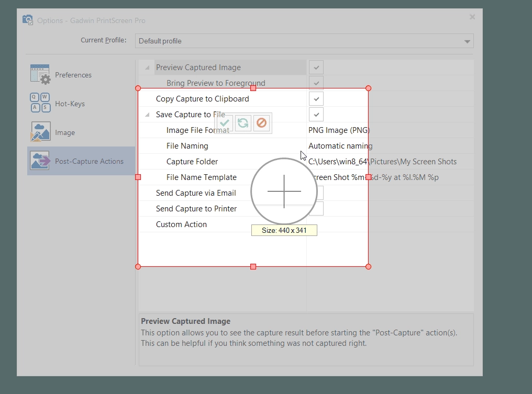Viewport: 532px width, 394px height.
Task: Reset selection with the refresh arrows icon
Action: click(x=243, y=123)
